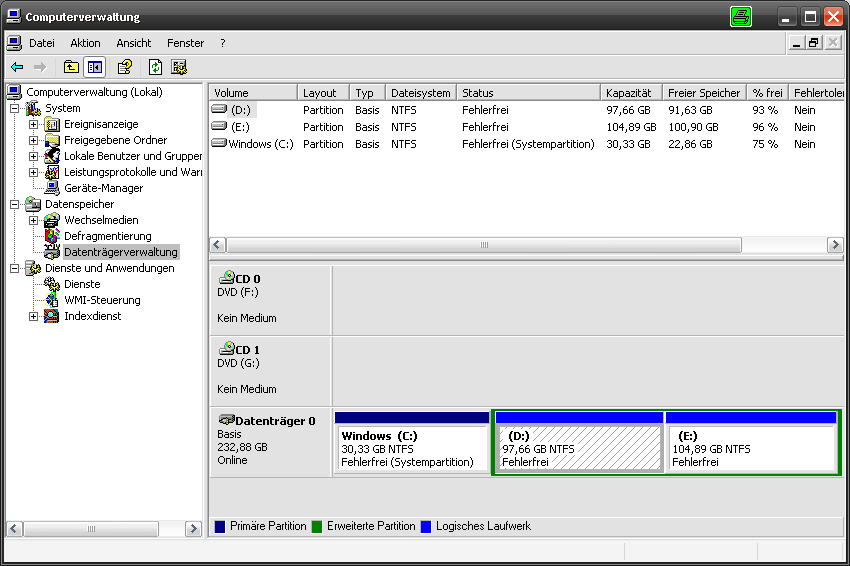This screenshot has width=850, height=566.
Task: Click the Freigegebene Ordner folder icon
Action: 52,140
